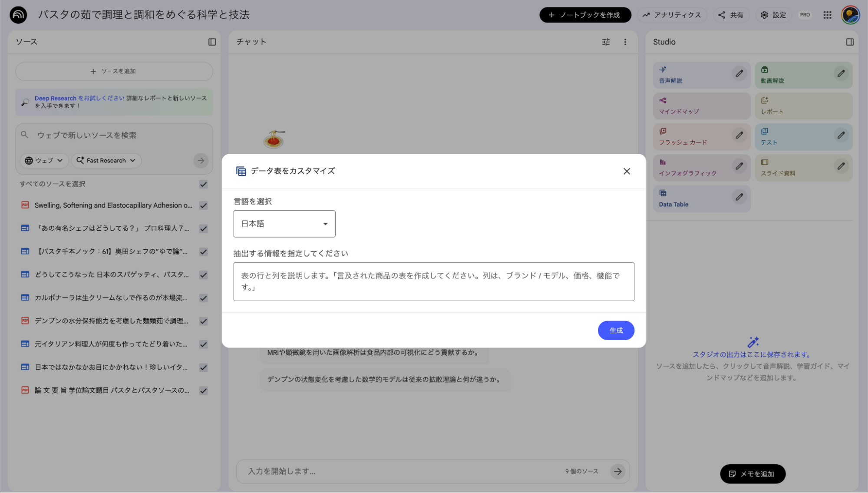Uncheck the Swelling, Softening PDF source
This screenshot has width=868, height=493.
(203, 205)
